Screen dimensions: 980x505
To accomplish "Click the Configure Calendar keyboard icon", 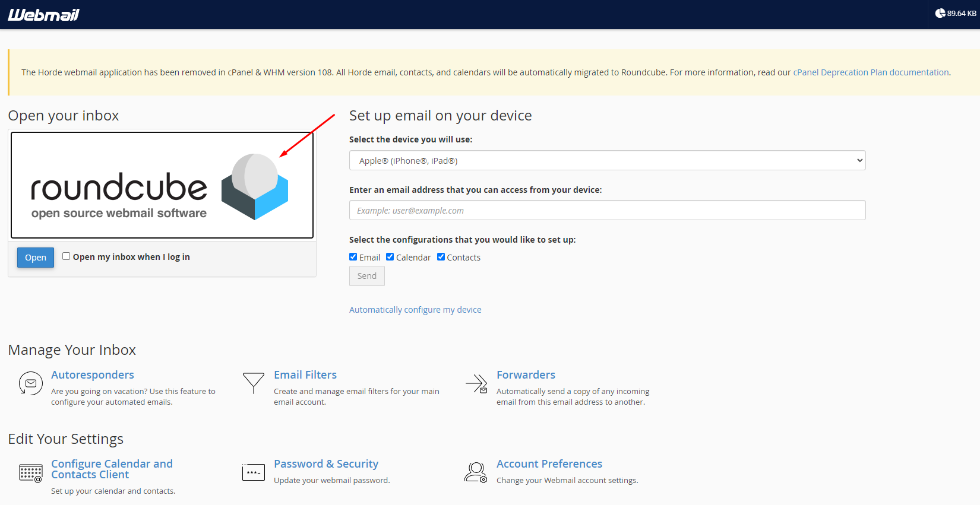I will (30, 473).
